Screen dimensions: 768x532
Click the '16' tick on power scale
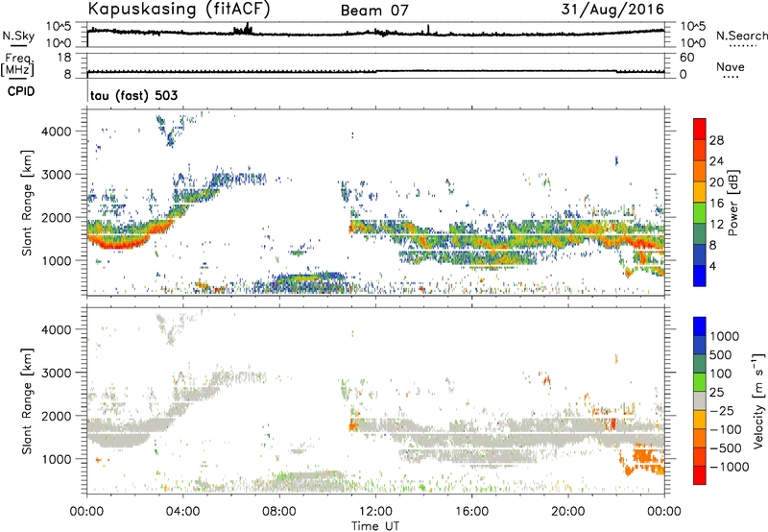[x=716, y=204]
